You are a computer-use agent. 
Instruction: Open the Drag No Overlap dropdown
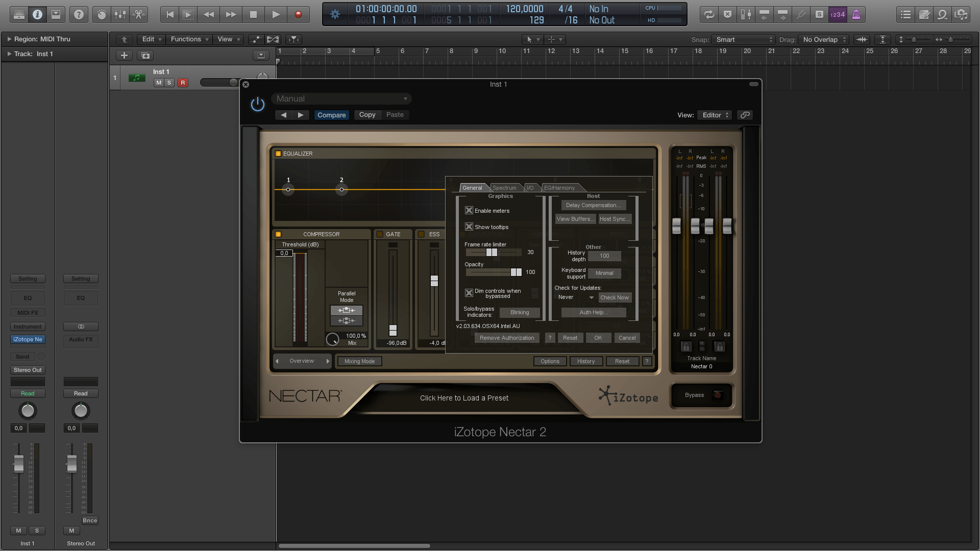pos(824,39)
